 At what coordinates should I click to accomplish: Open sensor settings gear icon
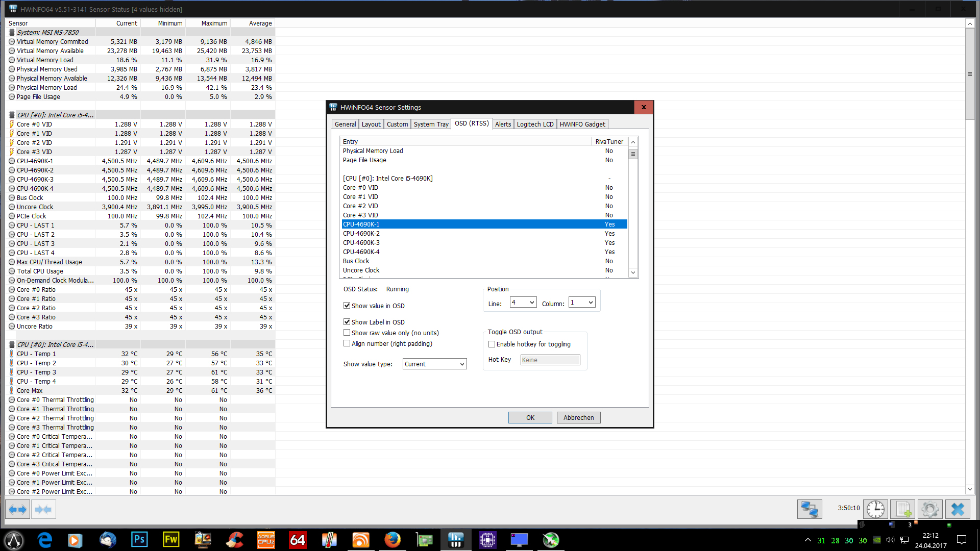[x=930, y=509]
